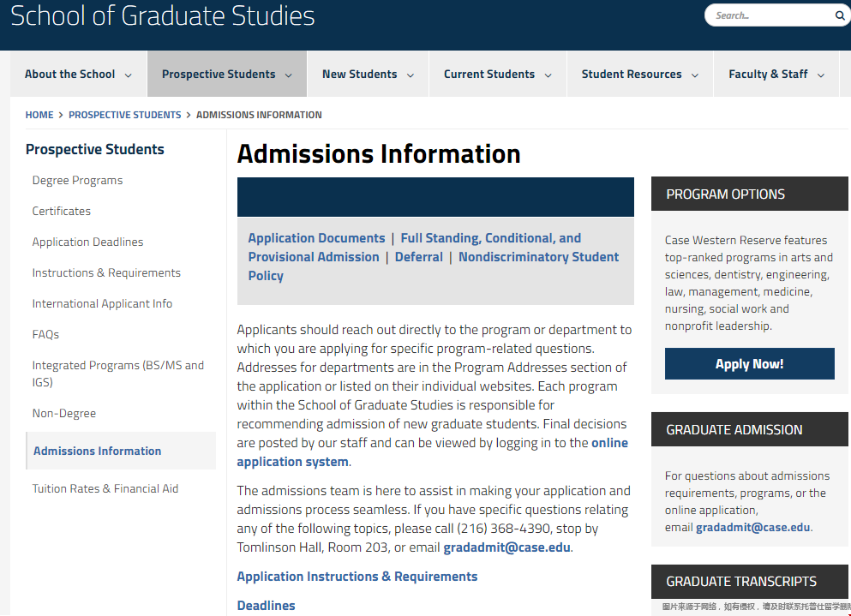Click the School of Graduate Studies title
Screen dimensions: 851x616
coord(163,15)
